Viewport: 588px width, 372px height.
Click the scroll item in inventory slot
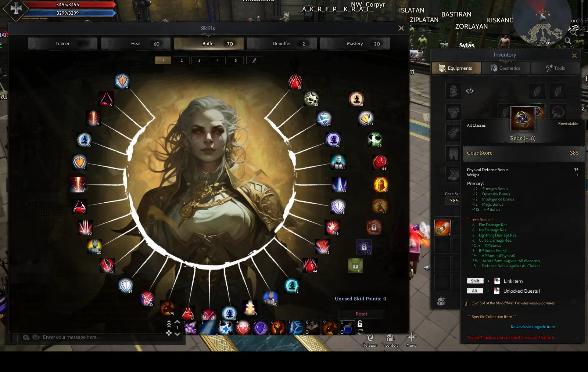coord(442,228)
